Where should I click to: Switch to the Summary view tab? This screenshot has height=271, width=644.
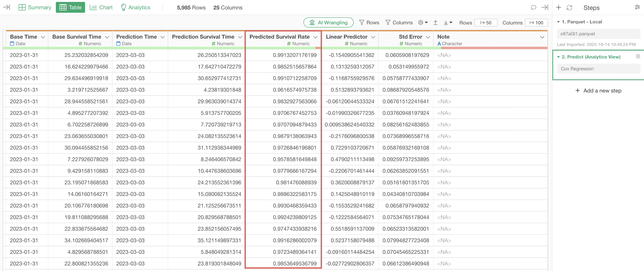coord(35,8)
